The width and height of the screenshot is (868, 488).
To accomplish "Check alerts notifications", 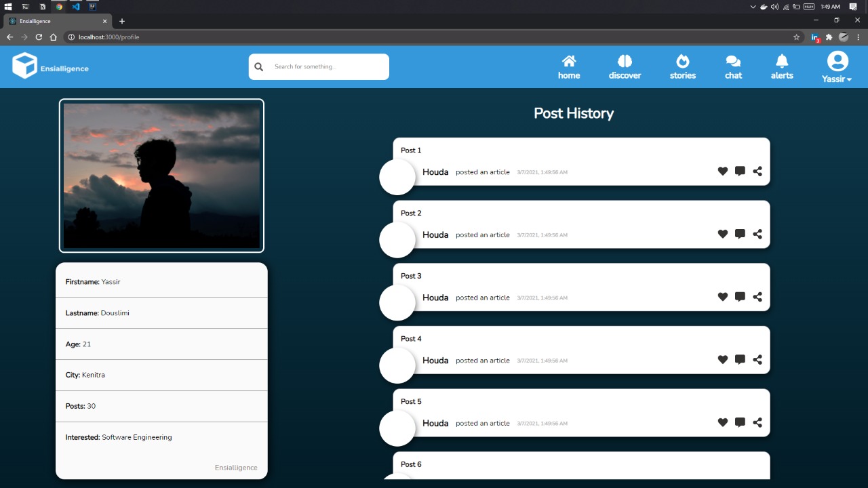I will coord(781,66).
